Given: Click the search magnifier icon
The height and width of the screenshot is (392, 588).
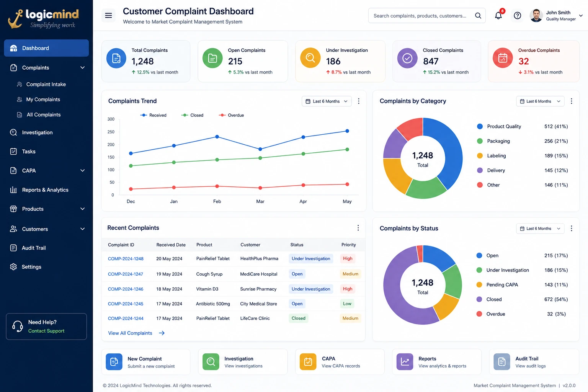Looking at the screenshot, I should (478, 15).
